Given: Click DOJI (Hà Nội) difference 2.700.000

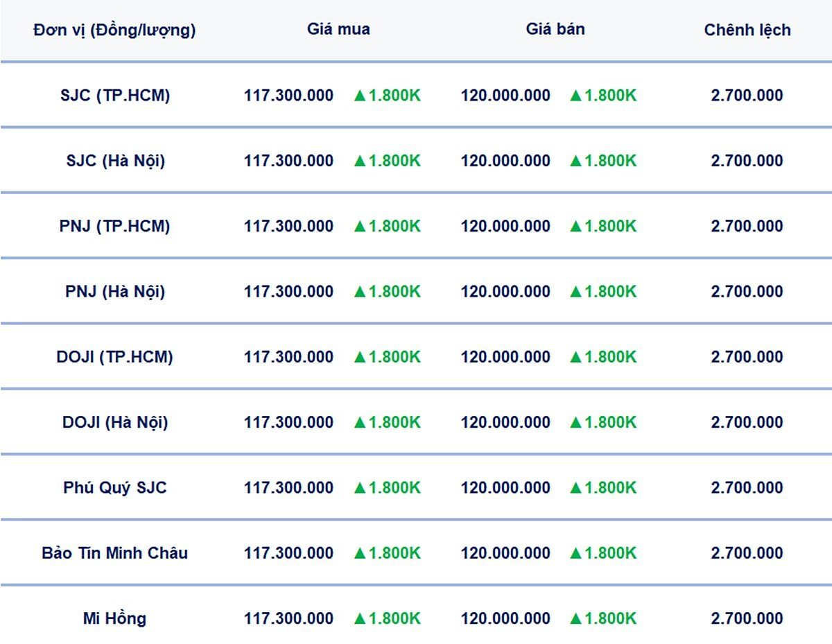Looking at the screenshot, I should pyautogui.click(x=747, y=422).
